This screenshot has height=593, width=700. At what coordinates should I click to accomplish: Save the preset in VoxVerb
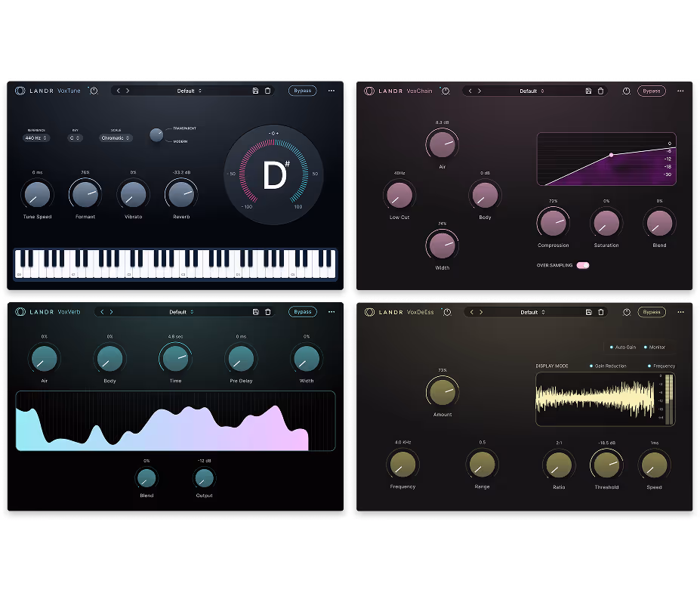click(256, 312)
